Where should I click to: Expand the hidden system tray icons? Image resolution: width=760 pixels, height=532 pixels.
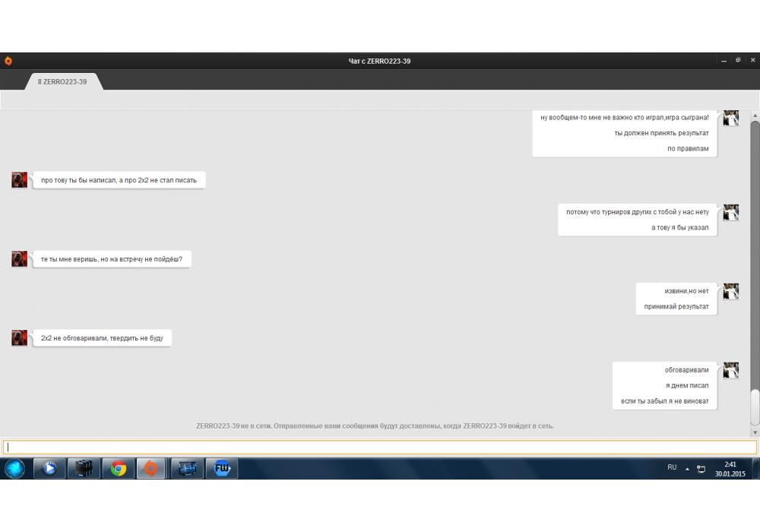click(x=687, y=468)
